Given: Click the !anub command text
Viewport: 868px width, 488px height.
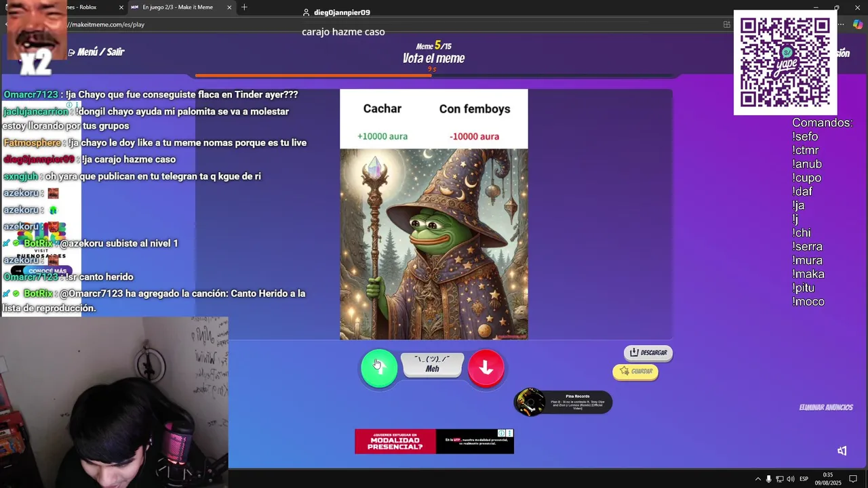Looking at the screenshot, I should pos(807,164).
